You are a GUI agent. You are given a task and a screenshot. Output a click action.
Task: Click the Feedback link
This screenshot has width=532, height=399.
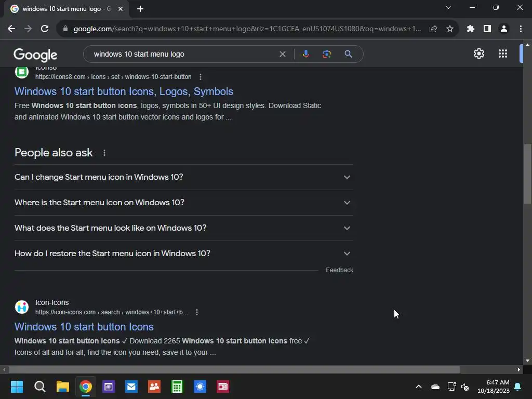pyautogui.click(x=340, y=270)
